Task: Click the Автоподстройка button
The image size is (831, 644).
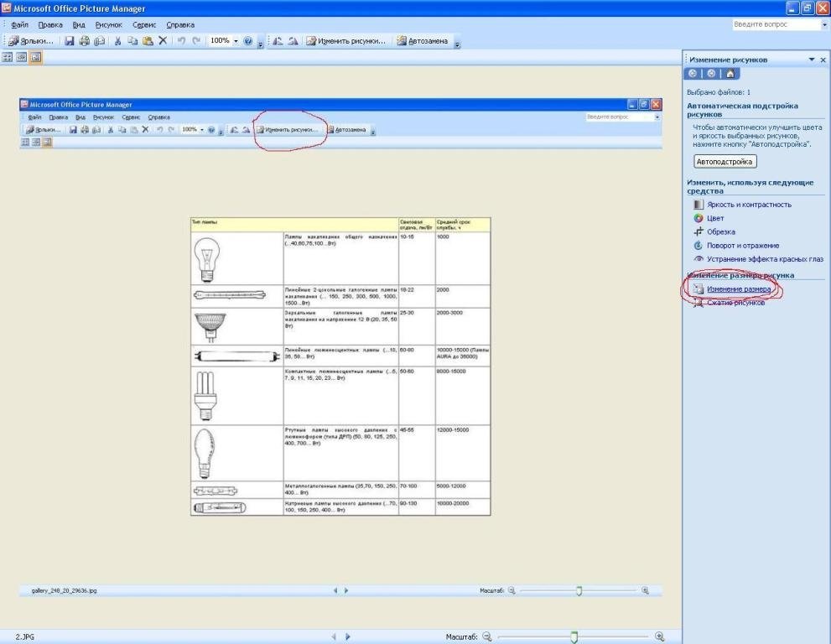Action: pyautogui.click(x=725, y=162)
